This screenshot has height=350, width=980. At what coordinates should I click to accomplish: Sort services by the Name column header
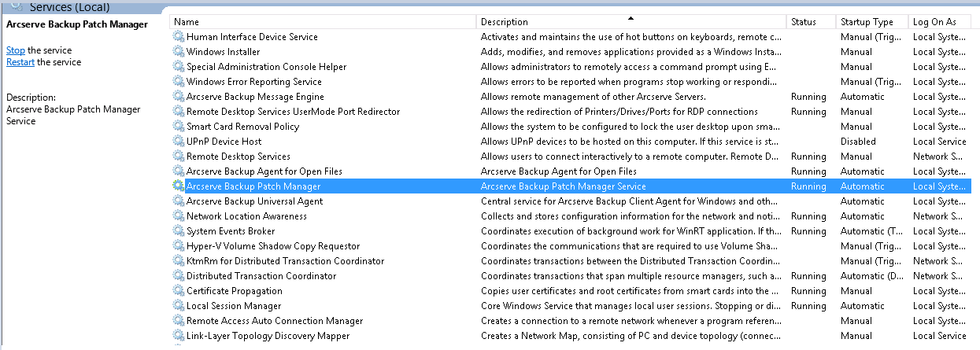(323, 22)
